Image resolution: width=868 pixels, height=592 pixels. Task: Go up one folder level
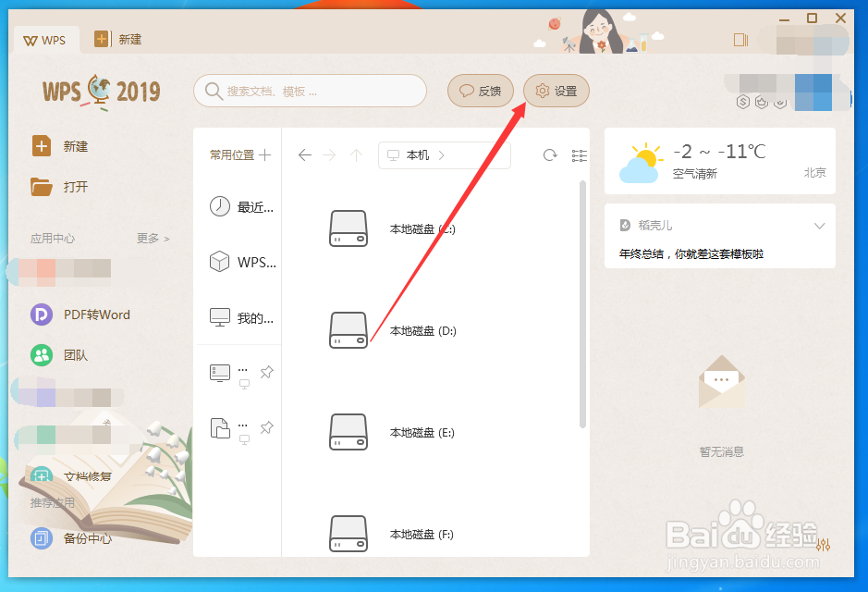click(x=356, y=155)
